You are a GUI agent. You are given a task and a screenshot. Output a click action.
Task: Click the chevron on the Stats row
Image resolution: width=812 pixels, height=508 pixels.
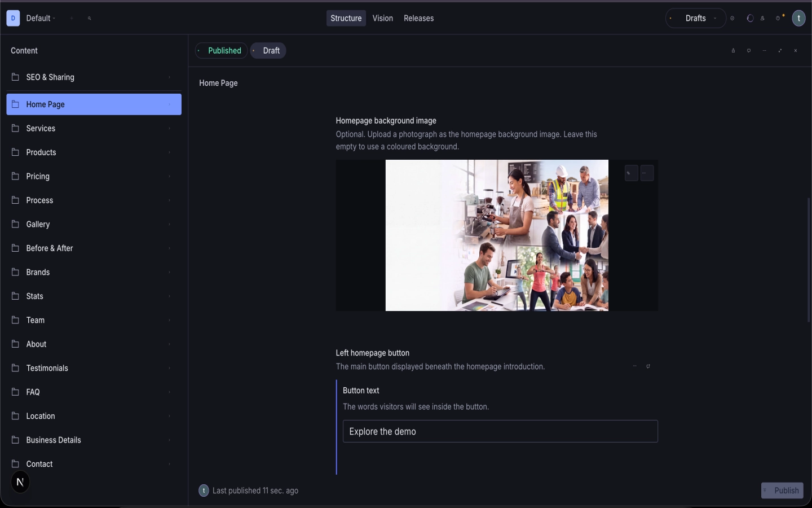169,296
